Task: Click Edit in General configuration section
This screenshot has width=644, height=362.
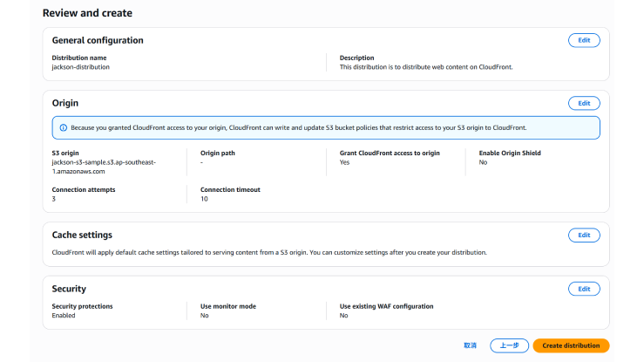Action: pyautogui.click(x=583, y=40)
